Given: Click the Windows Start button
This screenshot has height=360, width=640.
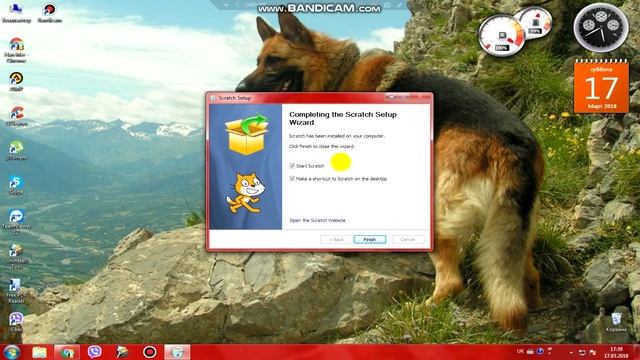Looking at the screenshot, I should click(11, 352).
